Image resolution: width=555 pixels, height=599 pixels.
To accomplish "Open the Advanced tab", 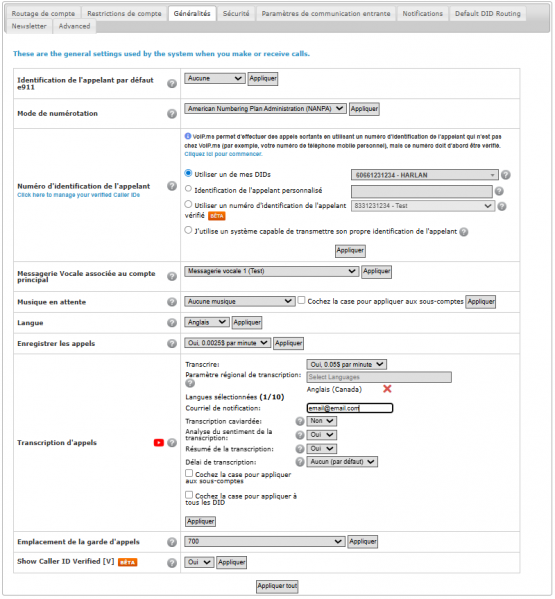I will (x=74, y=26).
